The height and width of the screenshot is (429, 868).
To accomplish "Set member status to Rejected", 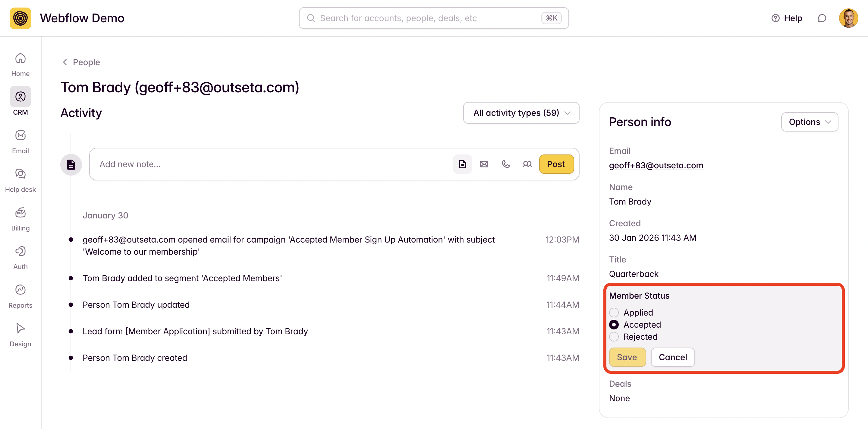I will [x=614, y=337].
